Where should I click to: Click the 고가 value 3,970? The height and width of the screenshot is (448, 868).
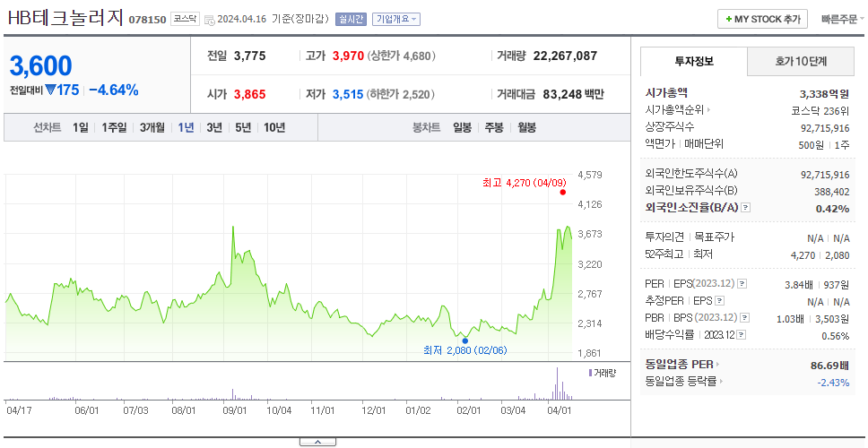click(x=348, y=56)
